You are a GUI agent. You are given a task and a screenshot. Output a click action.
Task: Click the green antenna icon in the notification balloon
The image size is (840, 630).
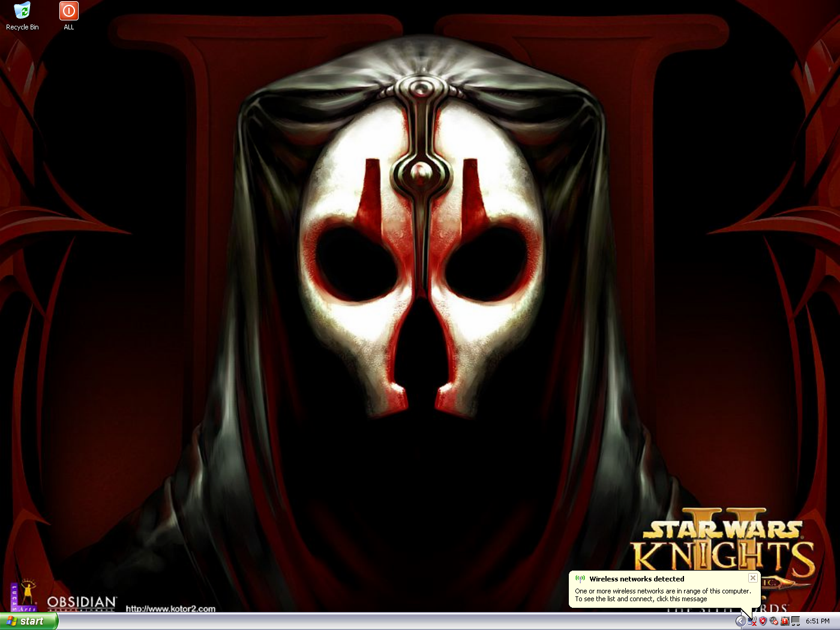580,578
